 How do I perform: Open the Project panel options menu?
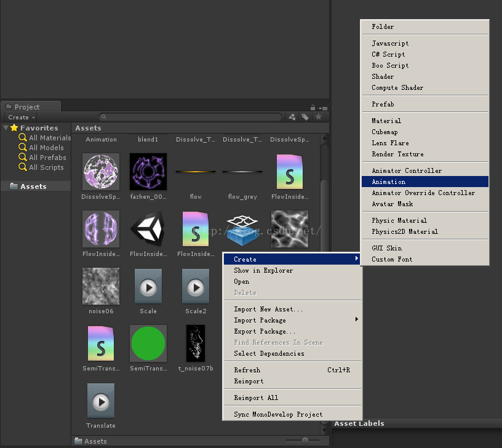[x=323, y=108]
